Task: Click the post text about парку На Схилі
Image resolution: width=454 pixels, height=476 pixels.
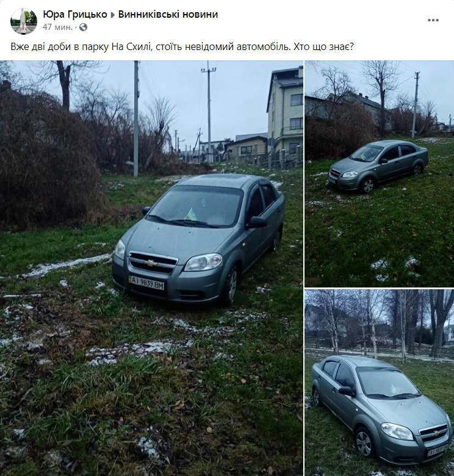Action: coord(182,46)
